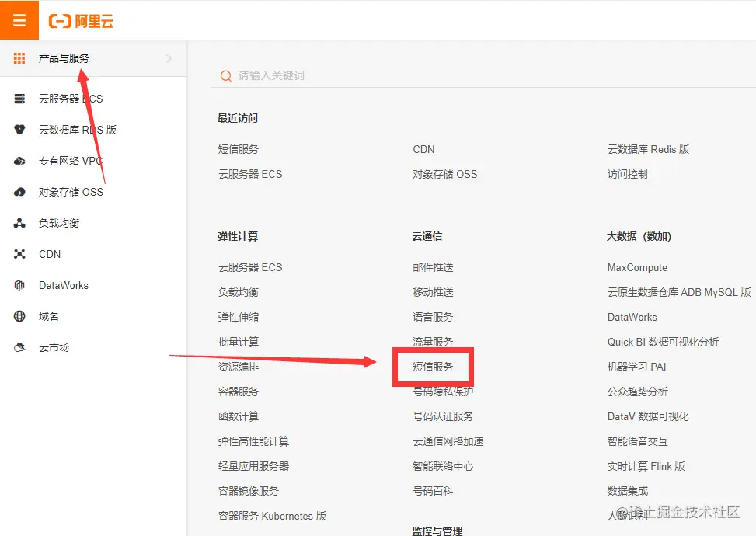Image resolution: width=756 pixels, height=536 pixels.
Task: Open 云数据库 Redis 版 link
Action: coord(648,149)
